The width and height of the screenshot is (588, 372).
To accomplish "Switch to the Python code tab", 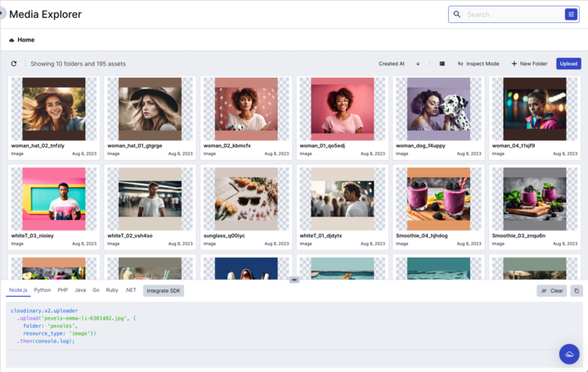I will coord(43,290).
